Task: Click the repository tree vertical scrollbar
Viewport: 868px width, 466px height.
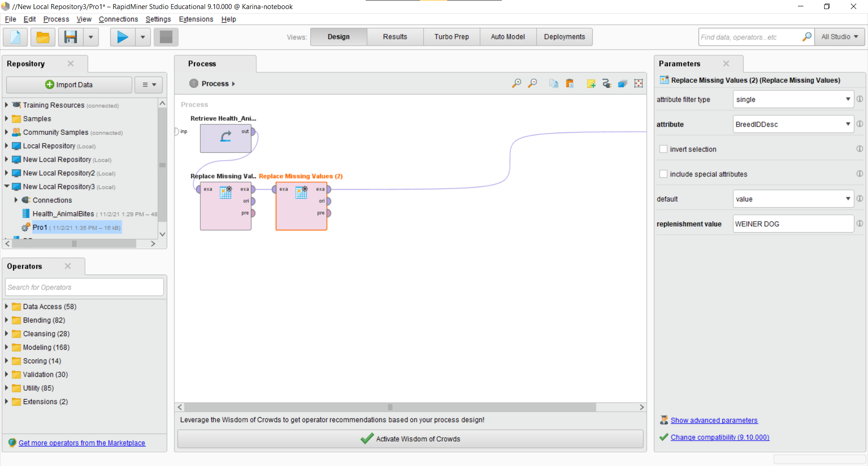Action: (162, 165)
